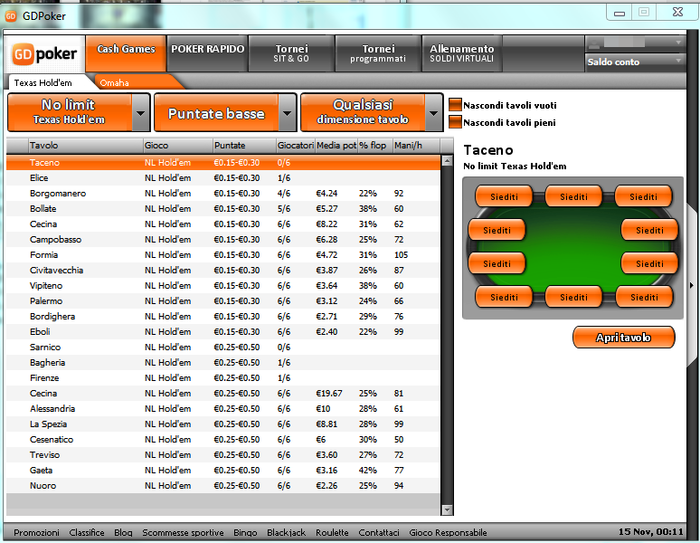This screenshot has width=700, height=543.
Task: Select the Nuoro table row
Action: [x=223, y=485]
